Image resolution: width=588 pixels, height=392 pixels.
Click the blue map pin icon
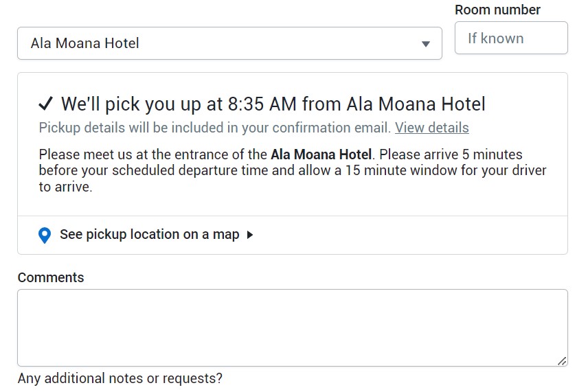click(x=45, y=235)
